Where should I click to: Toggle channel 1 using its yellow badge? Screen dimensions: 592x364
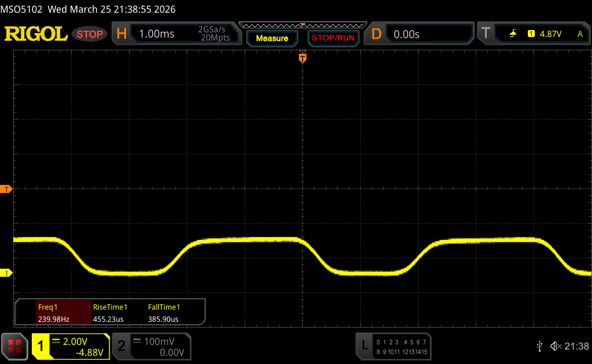coord(41,346)
